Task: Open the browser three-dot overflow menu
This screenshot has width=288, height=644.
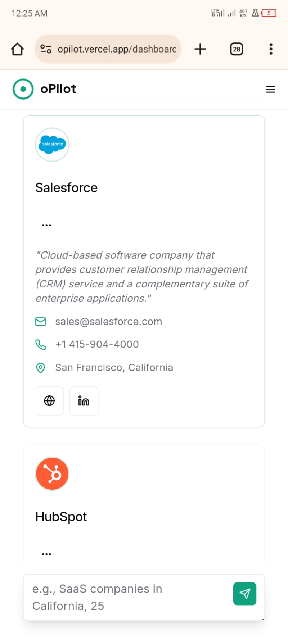Action: pyautogui.click(x=271, y=49)
